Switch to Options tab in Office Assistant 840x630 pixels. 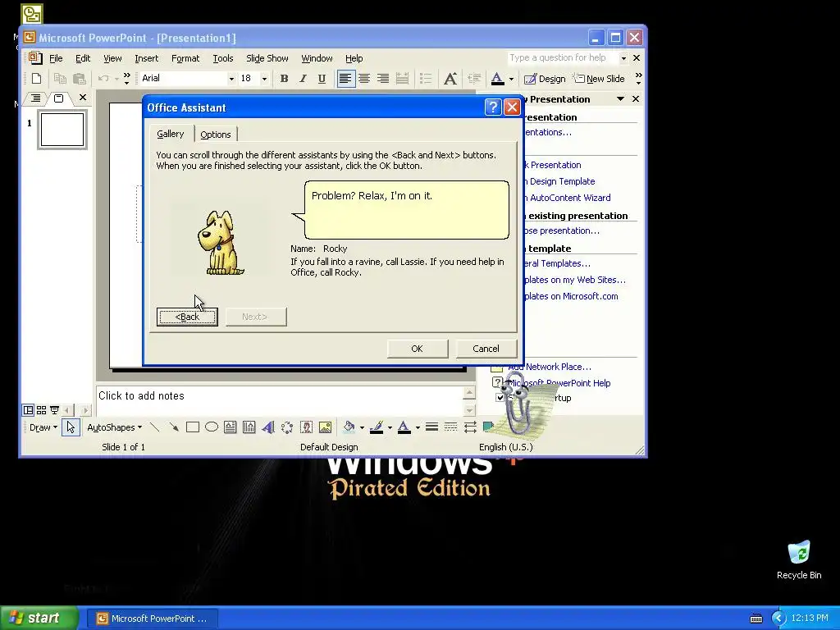click(x=216, y=135)
